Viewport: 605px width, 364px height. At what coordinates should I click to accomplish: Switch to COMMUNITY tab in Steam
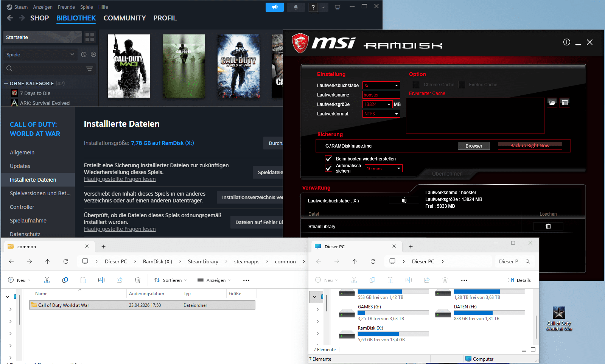point(124,18)
